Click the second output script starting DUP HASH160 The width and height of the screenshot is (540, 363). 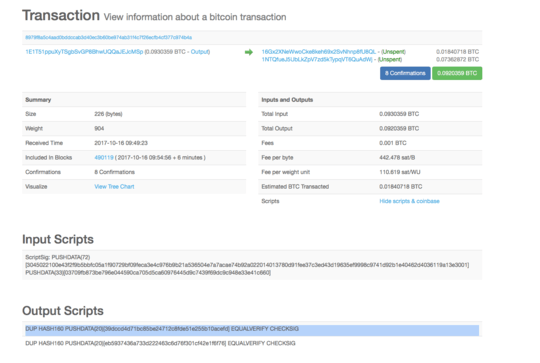click(160, 343)
